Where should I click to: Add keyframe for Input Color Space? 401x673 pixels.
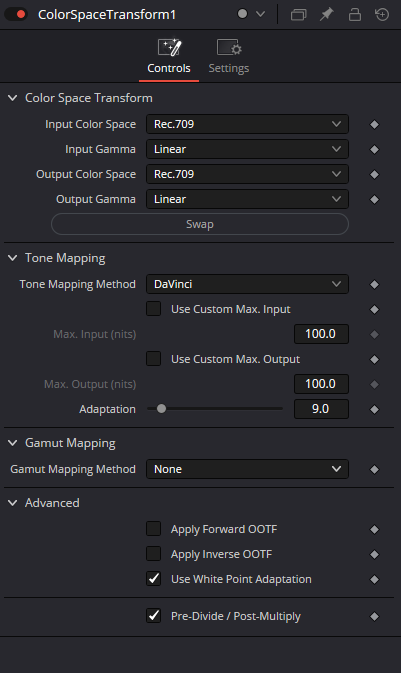tap(374, 124)
